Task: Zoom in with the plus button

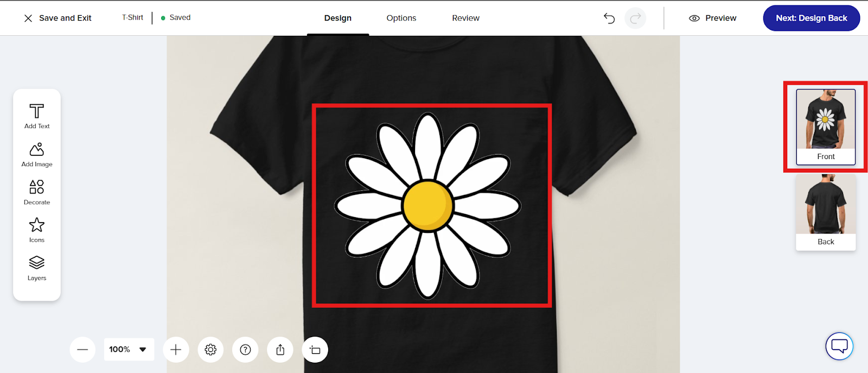Action: click(176, 350)
